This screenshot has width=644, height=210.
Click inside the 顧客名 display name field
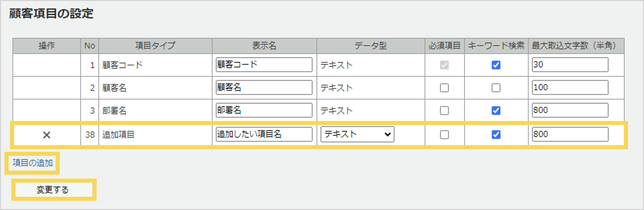point(264,87)
